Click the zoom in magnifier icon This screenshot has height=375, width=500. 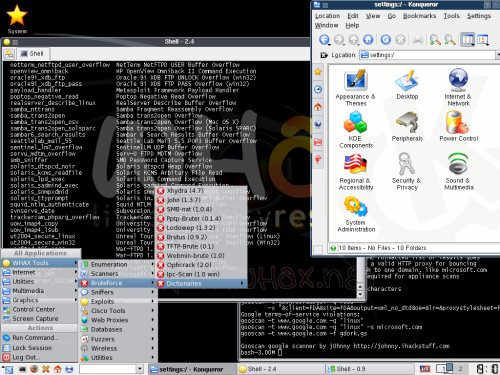pos(435,40)
